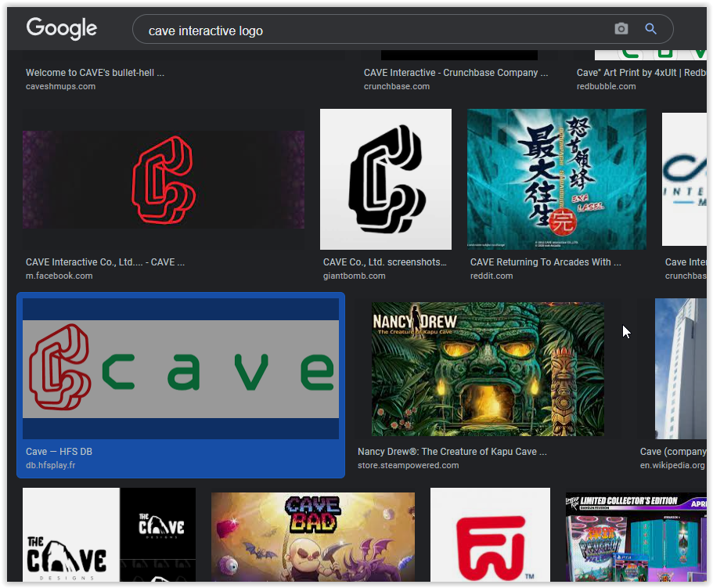Click 'CAVE Interactive Co., Ltd.... - CAVE ...' title

point(105,262)
